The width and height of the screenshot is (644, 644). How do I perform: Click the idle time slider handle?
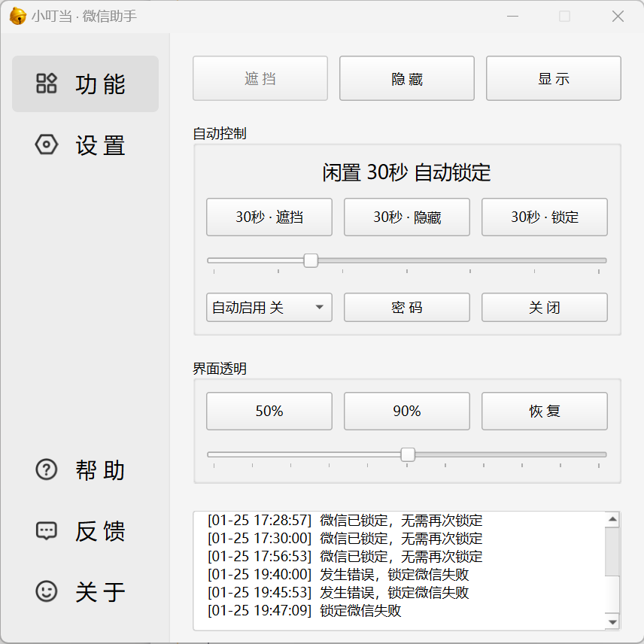(311, 260)
